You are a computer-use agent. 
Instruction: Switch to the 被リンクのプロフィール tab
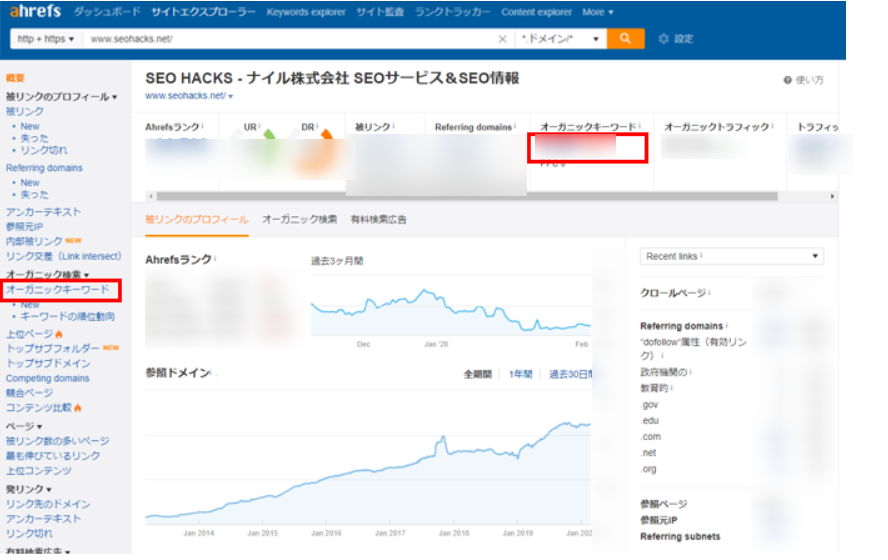point(197,220)
